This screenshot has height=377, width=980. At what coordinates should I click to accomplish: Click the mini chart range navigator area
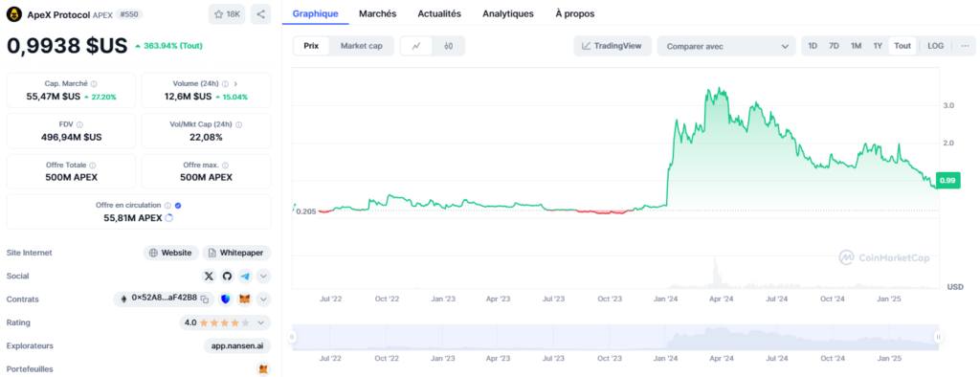pos(615,337)
